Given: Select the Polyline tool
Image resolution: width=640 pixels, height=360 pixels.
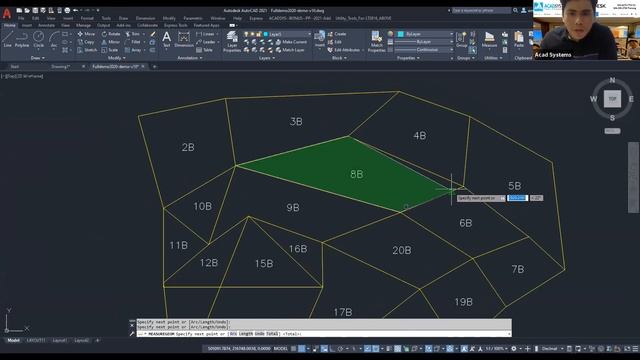Looking at the screenshot, I should (22, 39).
